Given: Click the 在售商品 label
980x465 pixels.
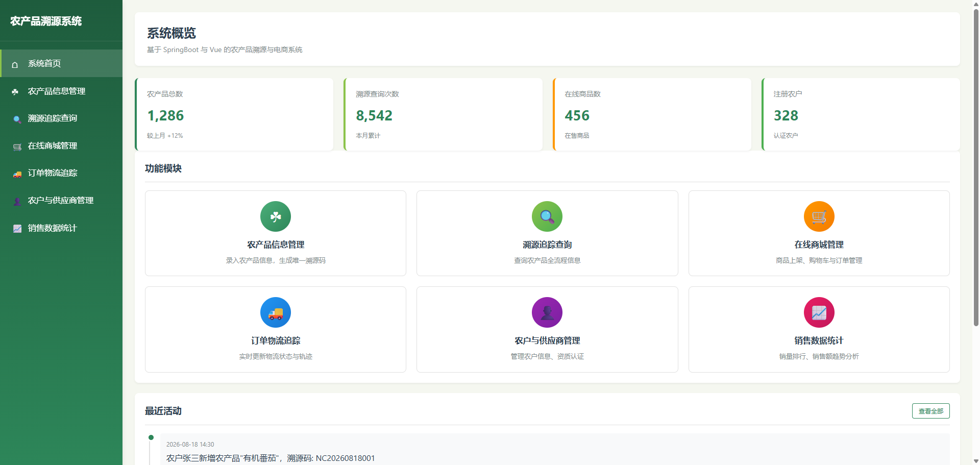Looking at the screenshot, I should (x=577, y=136).
